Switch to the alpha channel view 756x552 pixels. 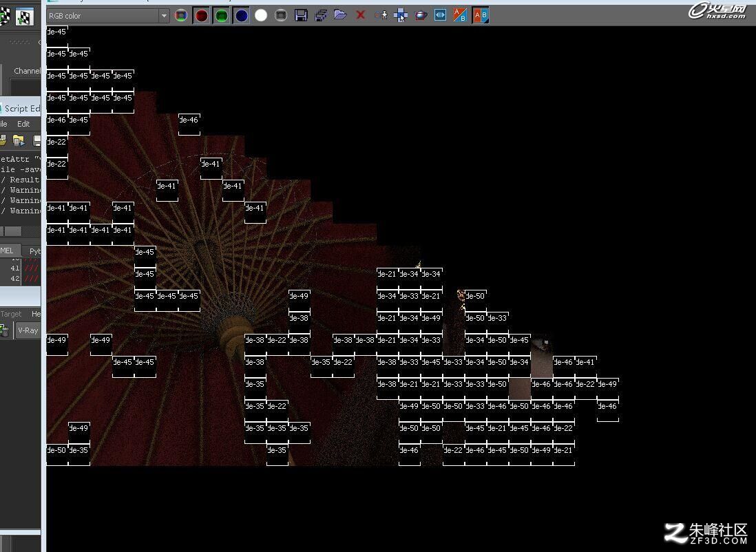pyautogui.click(x=261, y=16)
